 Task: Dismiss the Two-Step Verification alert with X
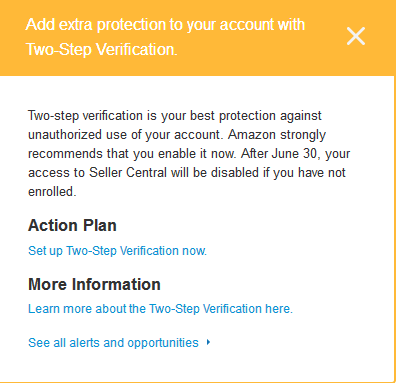(x=356, y=36)
